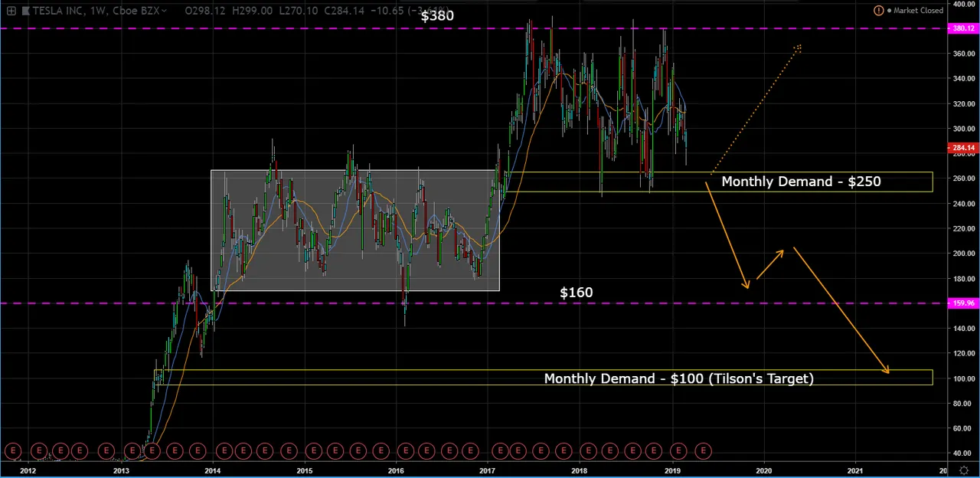
Task: Click the 2020 label on time axis
Action: click(x=763, y=470)
